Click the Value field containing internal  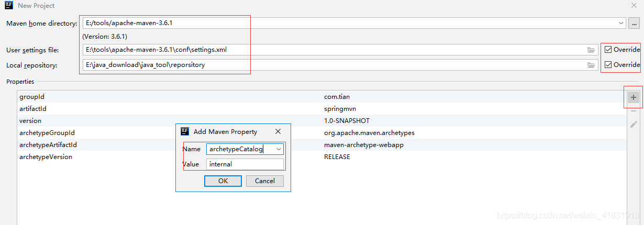(x=245, y=164)
